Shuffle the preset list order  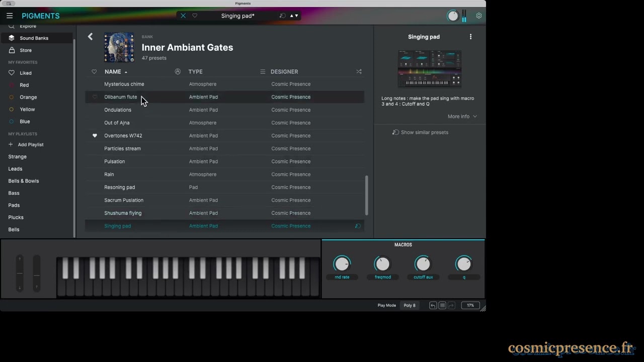(359, 71)
